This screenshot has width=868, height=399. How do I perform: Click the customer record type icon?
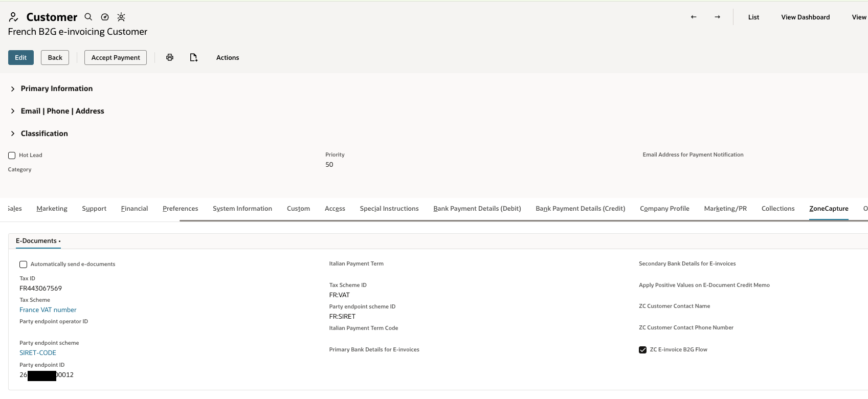pos(14,17)
